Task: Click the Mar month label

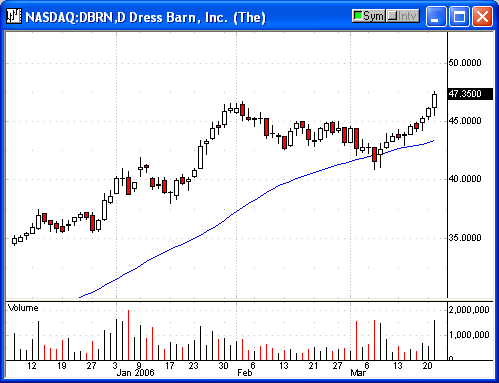Action: click(x=358, y=373)
